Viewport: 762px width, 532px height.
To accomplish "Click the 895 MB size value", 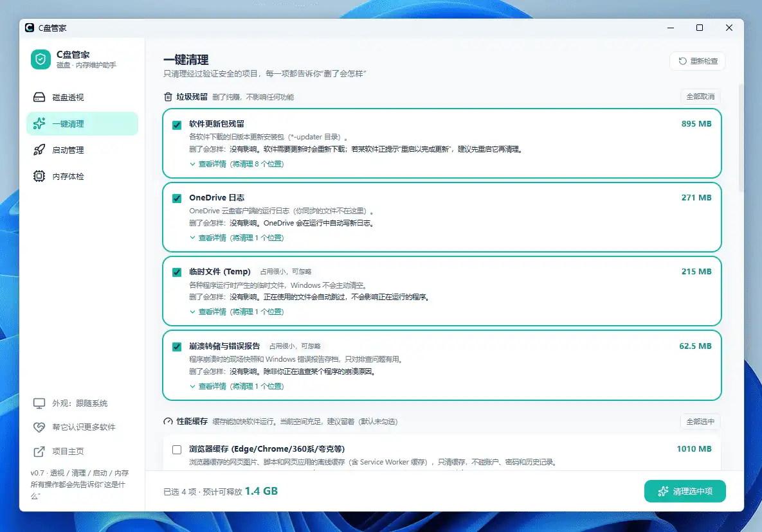I will tap(696, 124).
